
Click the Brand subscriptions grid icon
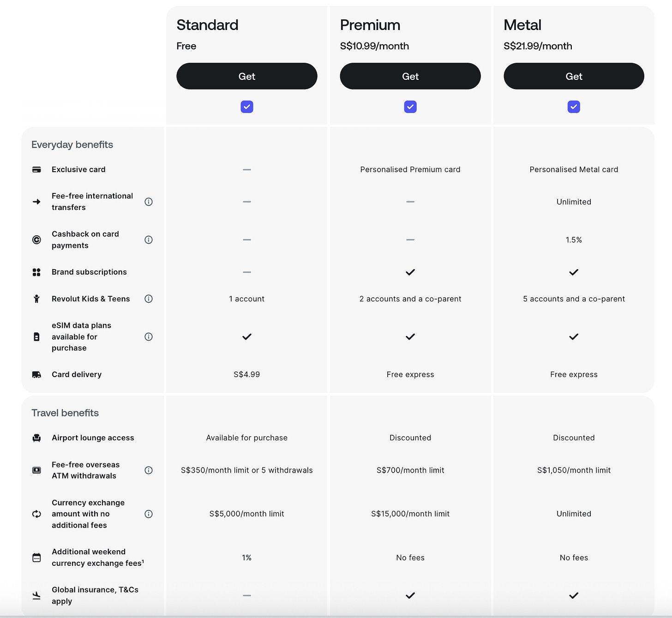[x=36, y=272]
